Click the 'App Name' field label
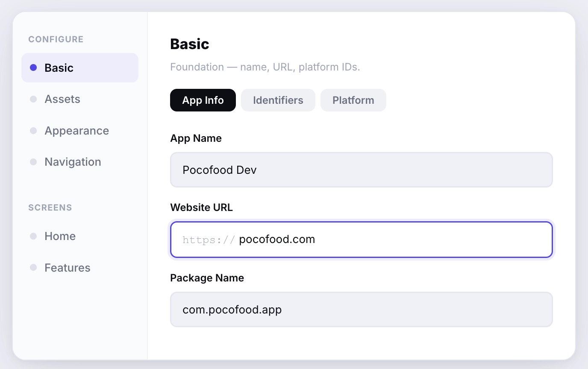 click(x=196, y=138)
